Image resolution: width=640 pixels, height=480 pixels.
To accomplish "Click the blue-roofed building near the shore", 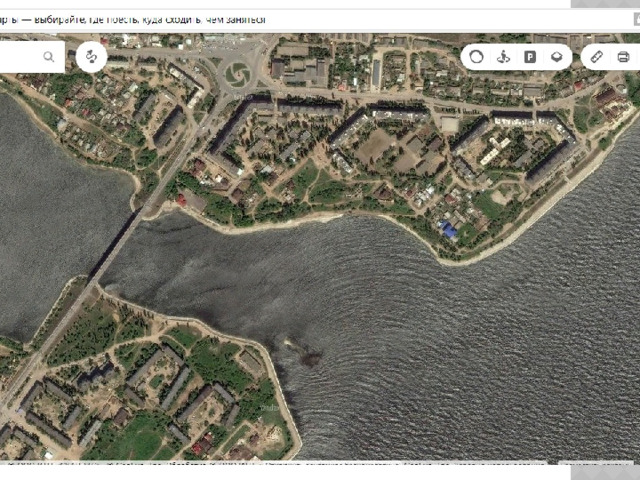I will 449,231.
